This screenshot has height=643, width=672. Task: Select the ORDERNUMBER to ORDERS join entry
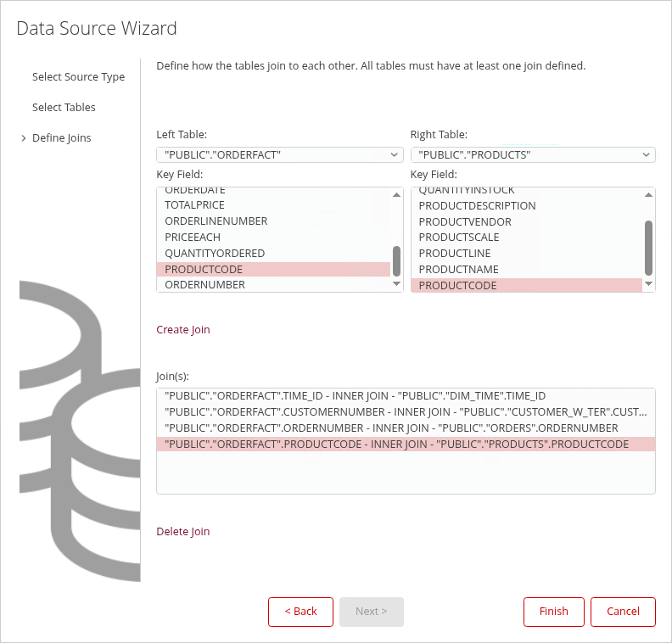(391, 428)
